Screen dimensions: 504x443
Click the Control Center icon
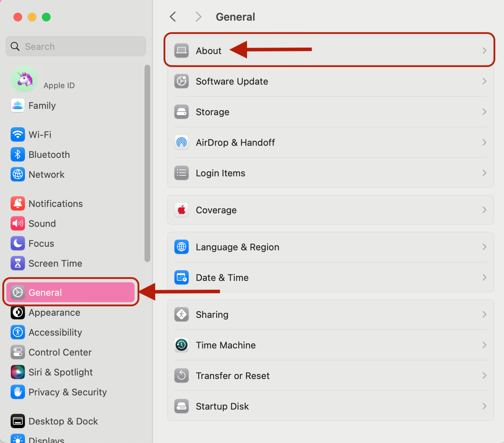click(x=18, y=352)
